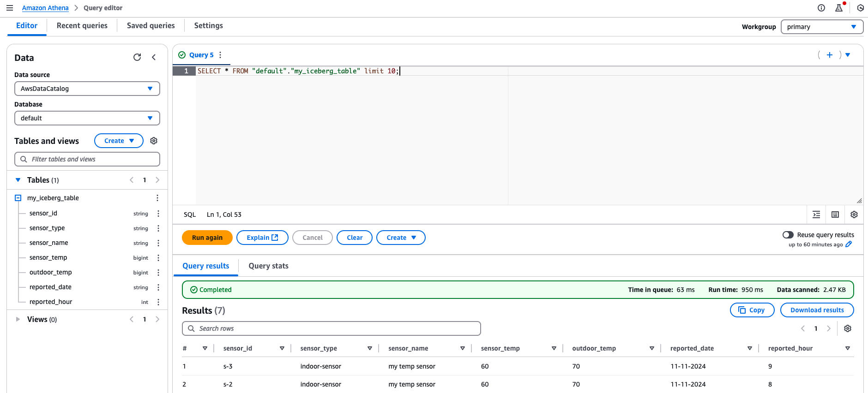Click the Explain button
The width and height of the screenshot is (868, 393).
tap(262, 238)
